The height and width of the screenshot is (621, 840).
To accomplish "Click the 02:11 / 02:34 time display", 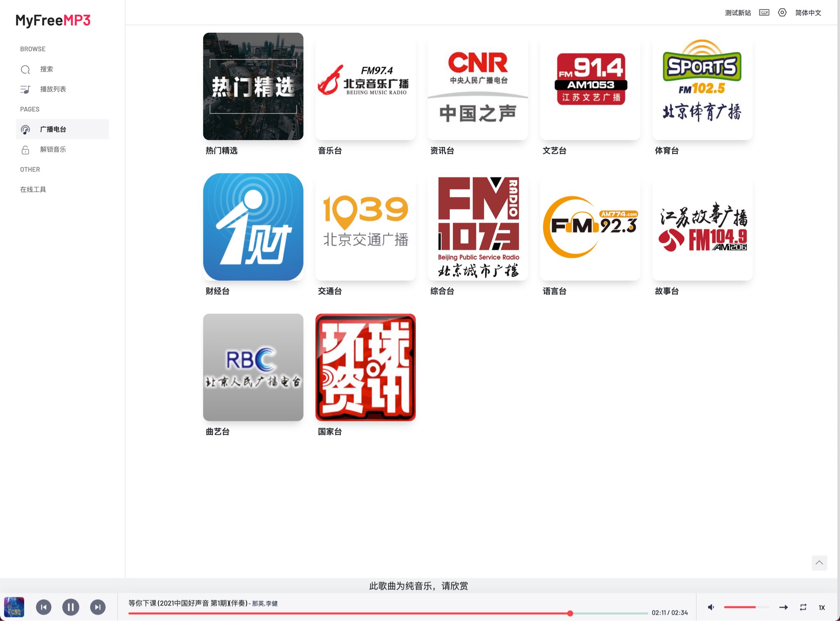I will pos(669,612).
